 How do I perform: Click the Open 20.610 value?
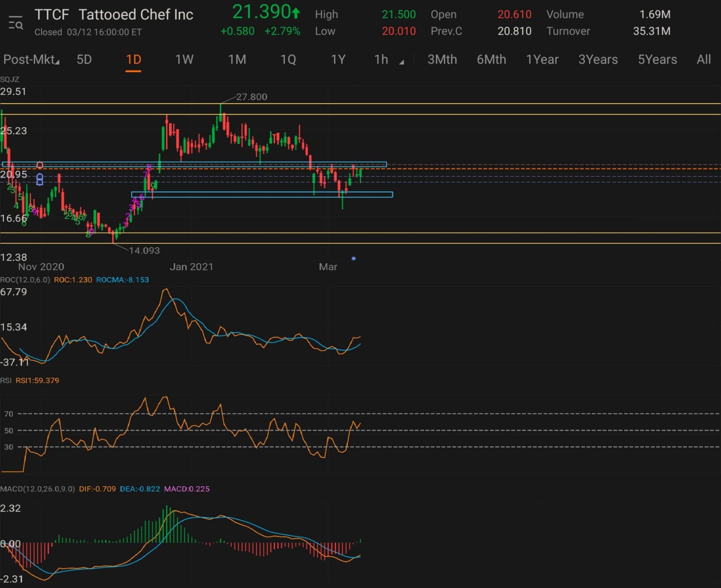coord(515,14)
